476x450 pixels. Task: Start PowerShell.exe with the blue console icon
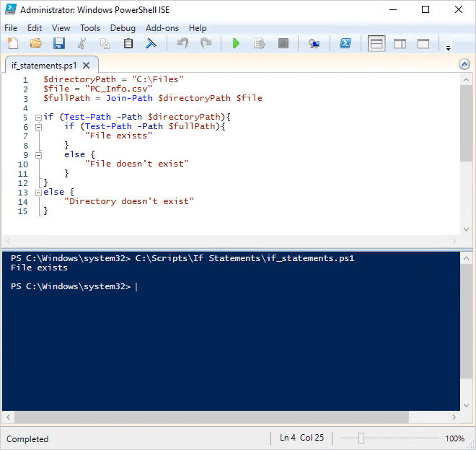[345, 43]
